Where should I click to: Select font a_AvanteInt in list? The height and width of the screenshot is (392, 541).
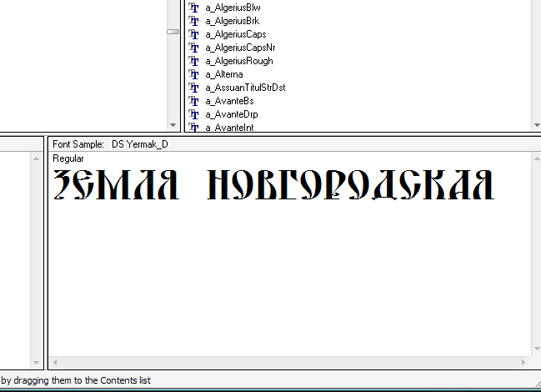tap(229, 128)
